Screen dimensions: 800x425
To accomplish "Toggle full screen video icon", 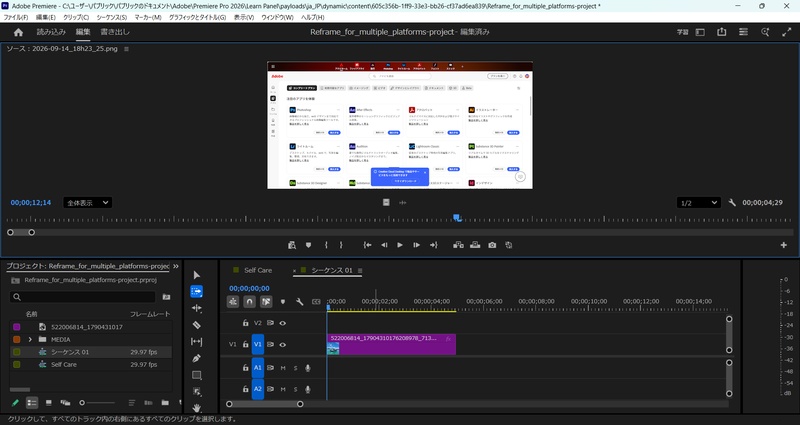I will coord(786,32).
